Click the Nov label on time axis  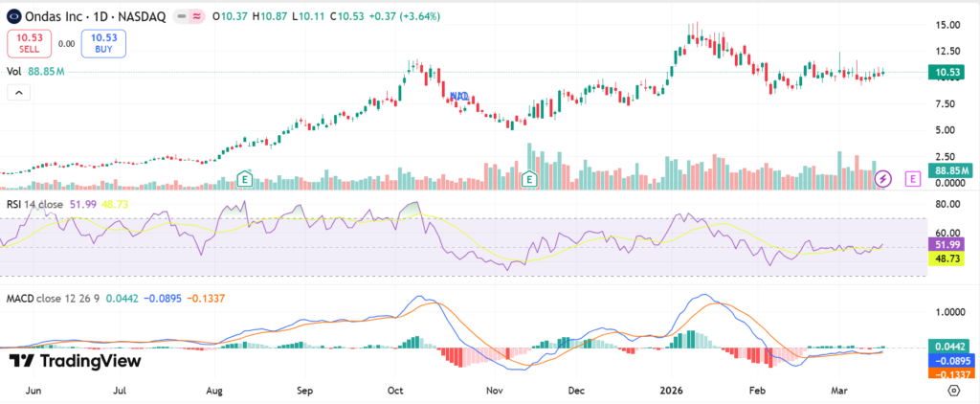(494, 391)
